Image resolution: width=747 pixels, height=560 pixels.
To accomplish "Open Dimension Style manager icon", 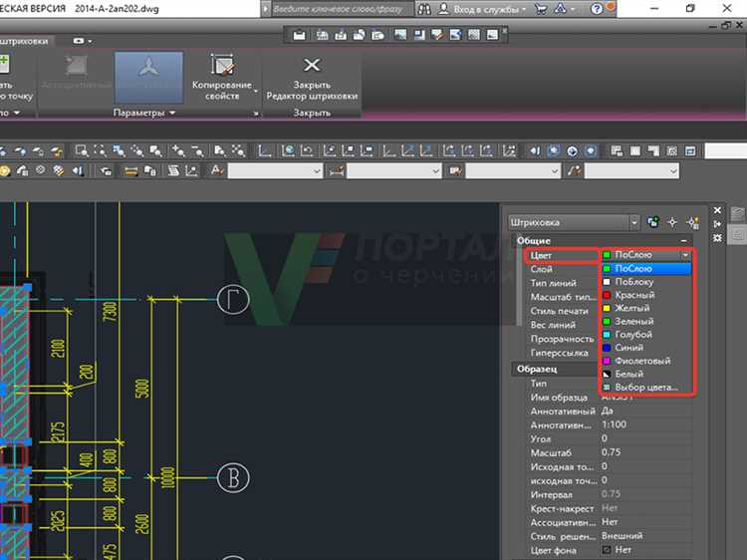I will (336, 170).
